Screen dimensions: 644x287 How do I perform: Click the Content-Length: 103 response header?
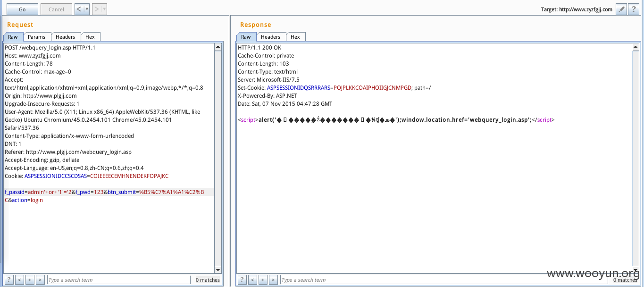point(263,64)
